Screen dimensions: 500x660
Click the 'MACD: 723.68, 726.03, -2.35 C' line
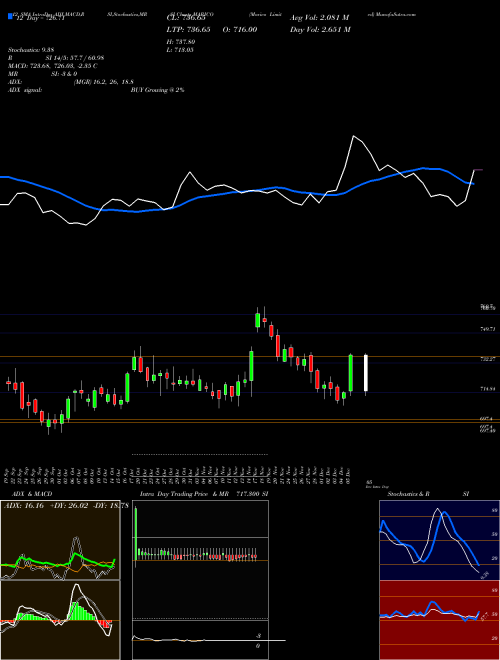[53, 66]
